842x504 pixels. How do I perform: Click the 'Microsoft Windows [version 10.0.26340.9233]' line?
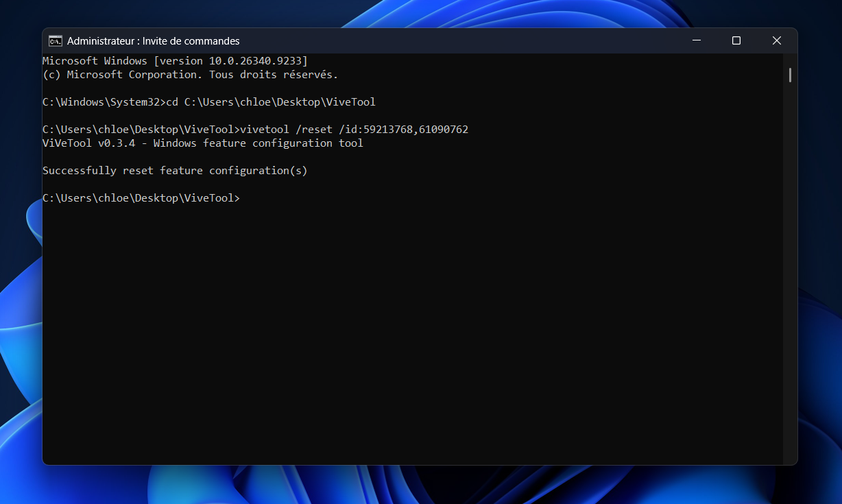click(176, 61)
